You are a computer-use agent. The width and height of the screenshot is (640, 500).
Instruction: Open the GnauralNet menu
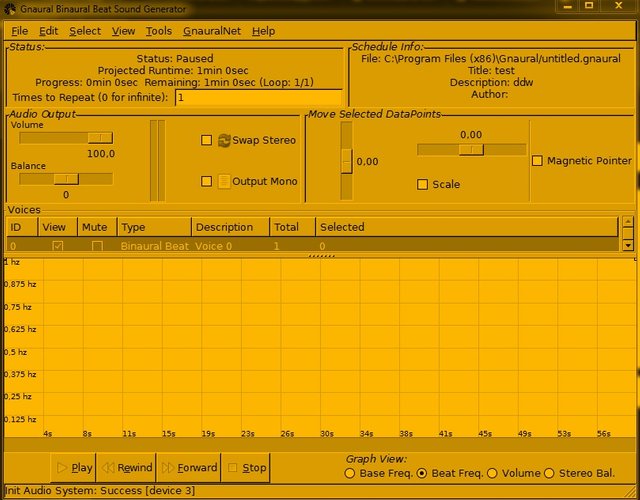click(212, 31)
